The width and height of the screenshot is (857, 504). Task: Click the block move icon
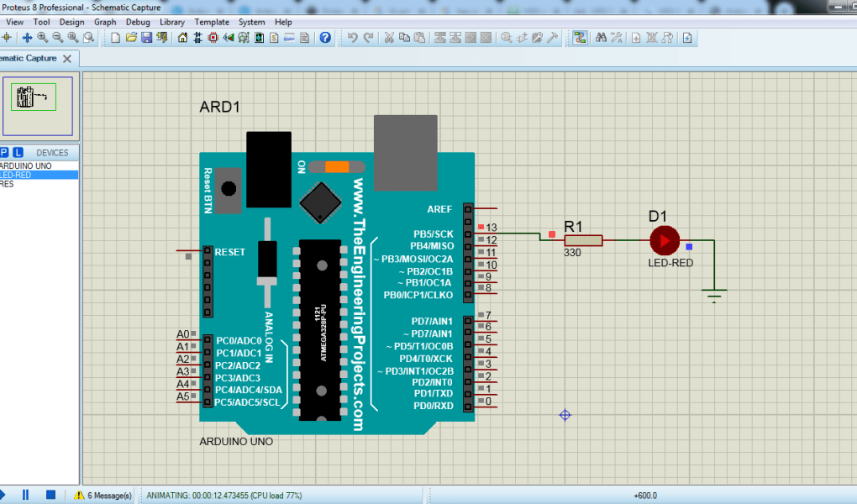[455, 38]
